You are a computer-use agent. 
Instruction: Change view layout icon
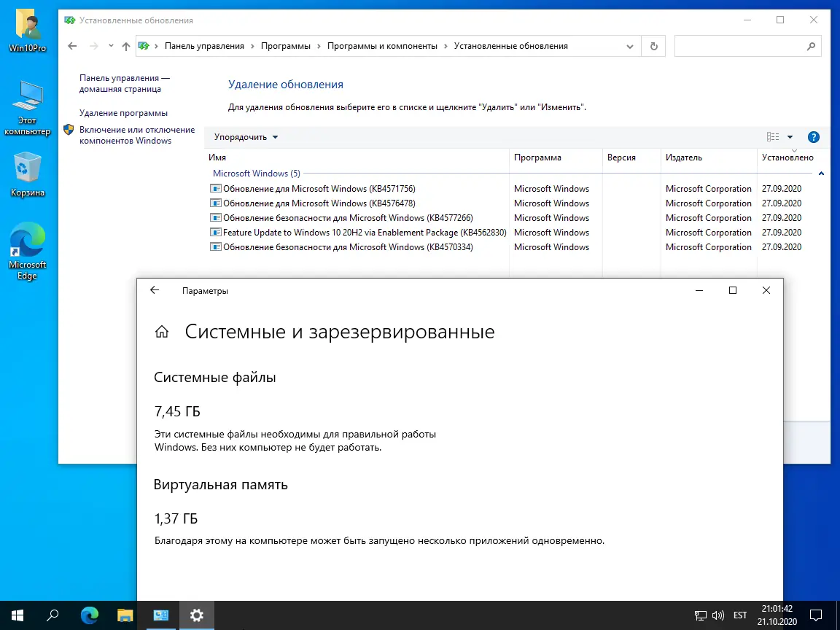point(772,137)
